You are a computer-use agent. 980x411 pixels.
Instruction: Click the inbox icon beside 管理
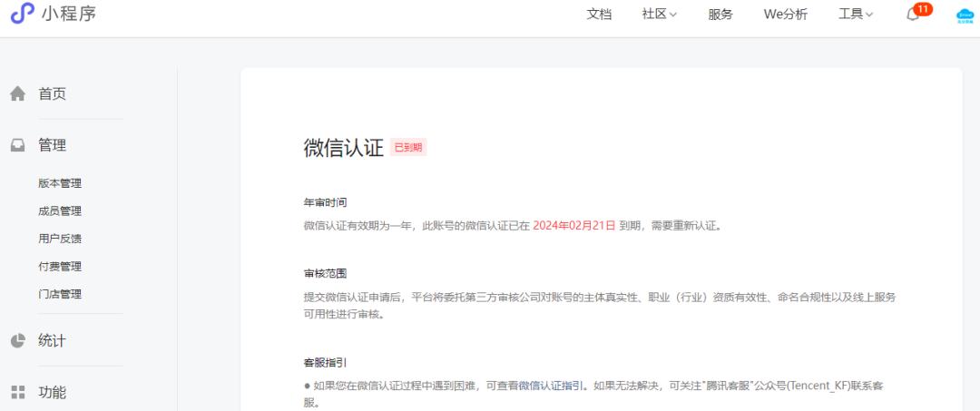[x=18, y=145]
